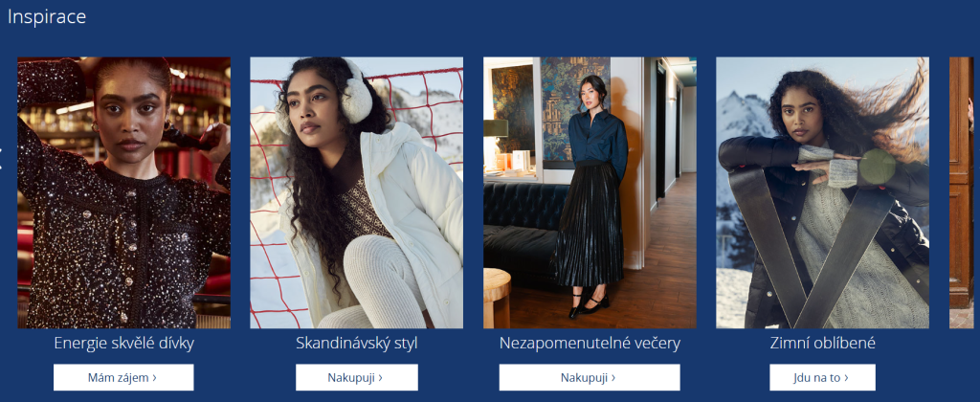The image size is (980, 402).
Task: Click the previous-slide arrow at the carousel's left edge
Action: [1, 158]
